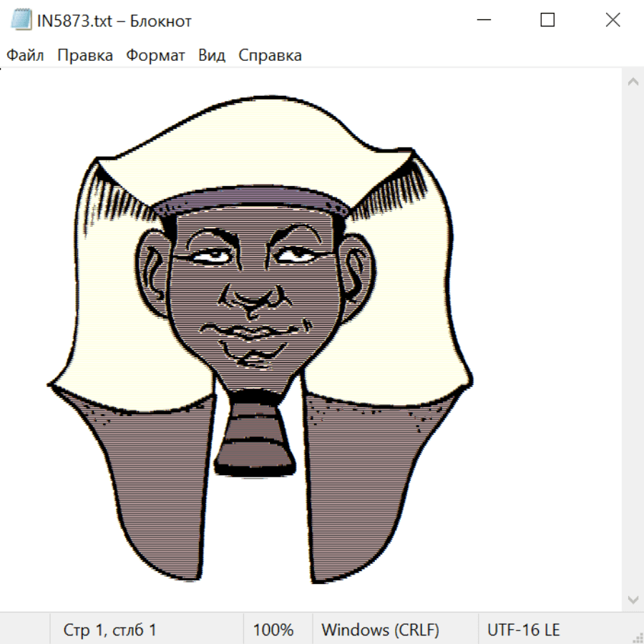Open the Файл menu
The width and height of the screenshot is (644, 644).
[25, 56]
